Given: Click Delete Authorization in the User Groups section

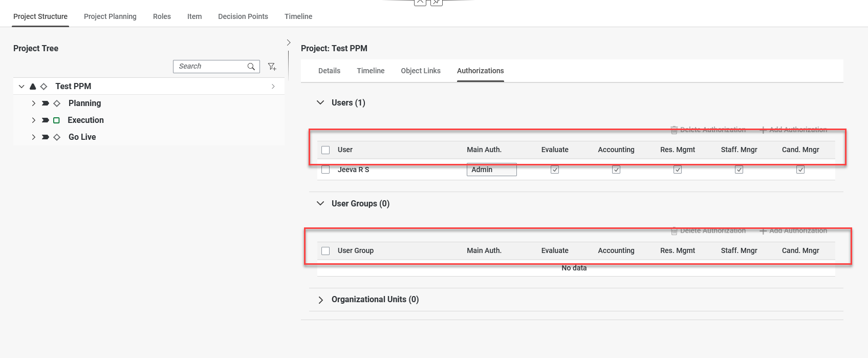Looking at the screenshot, I should click(708, 231).
